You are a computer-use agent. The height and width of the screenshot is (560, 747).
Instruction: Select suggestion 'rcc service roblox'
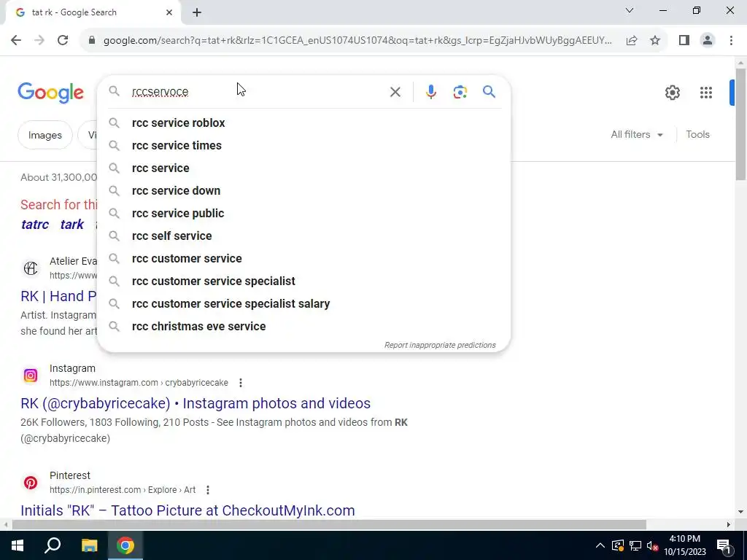click(303, 122)
